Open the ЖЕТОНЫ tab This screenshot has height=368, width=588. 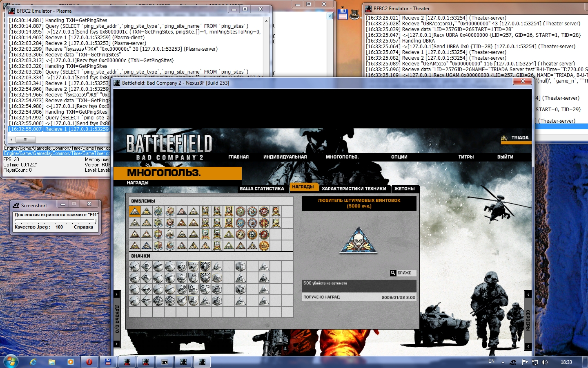405,188
